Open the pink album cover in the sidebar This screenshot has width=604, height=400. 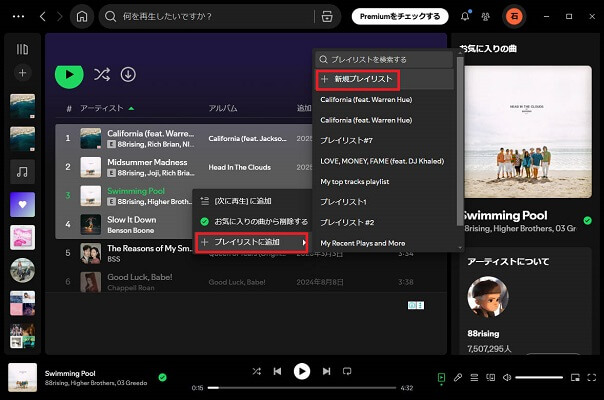(22, 237)
